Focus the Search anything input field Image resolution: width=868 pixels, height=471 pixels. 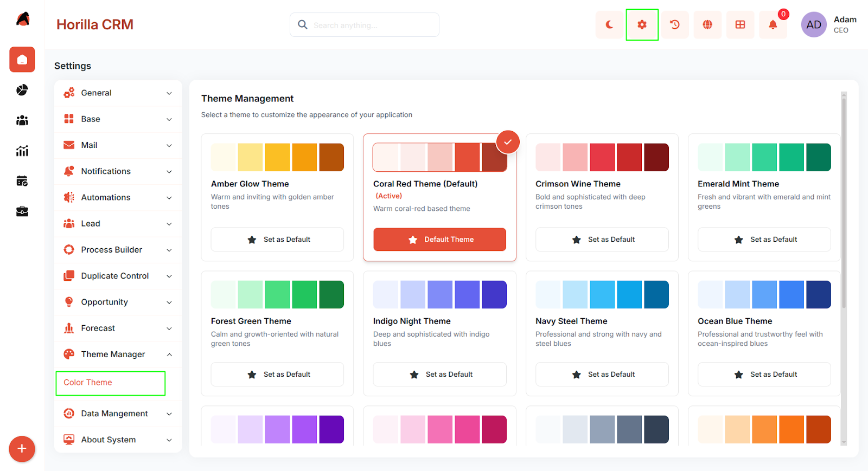click(365, 25)
